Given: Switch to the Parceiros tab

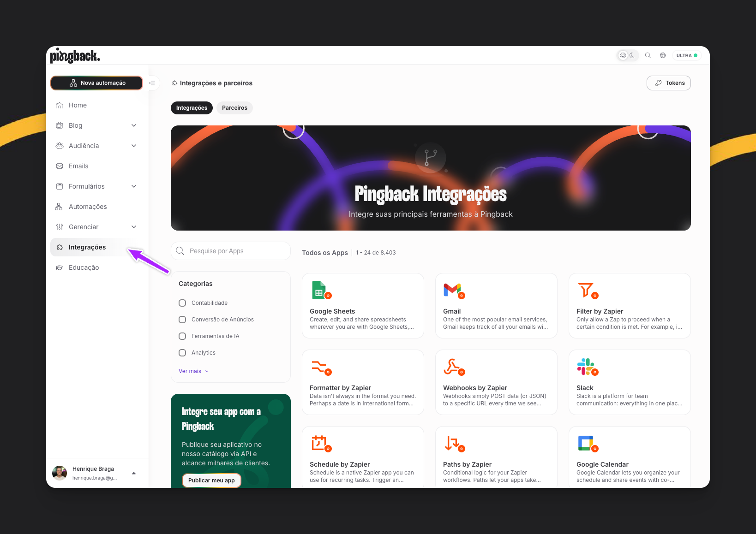Looking at the screenshot, I should pyautogui.click(x=234, y=108).
